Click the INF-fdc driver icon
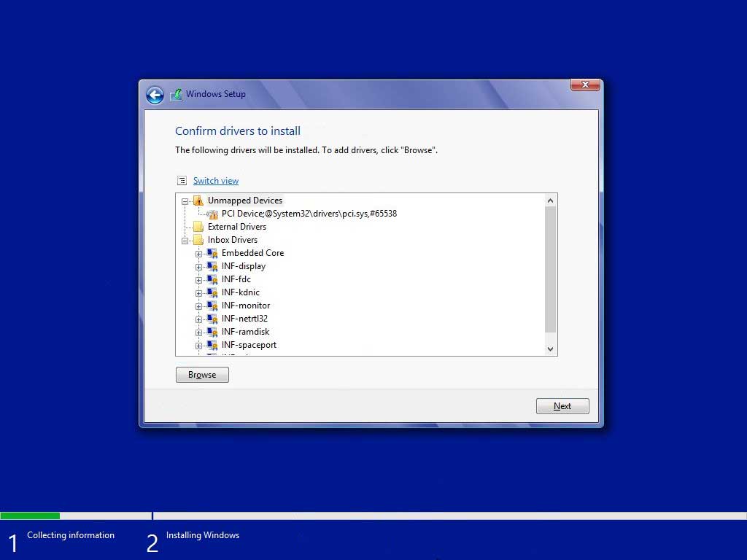Image resolution: width=747 pixels, height=560 pixels. pyautogui.click(x=212, y=279)
